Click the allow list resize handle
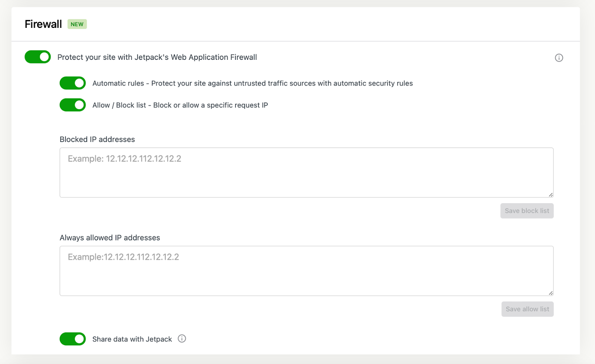Viewport: 595px width, 364px height. pyautogui.click(x=550, y=293)
